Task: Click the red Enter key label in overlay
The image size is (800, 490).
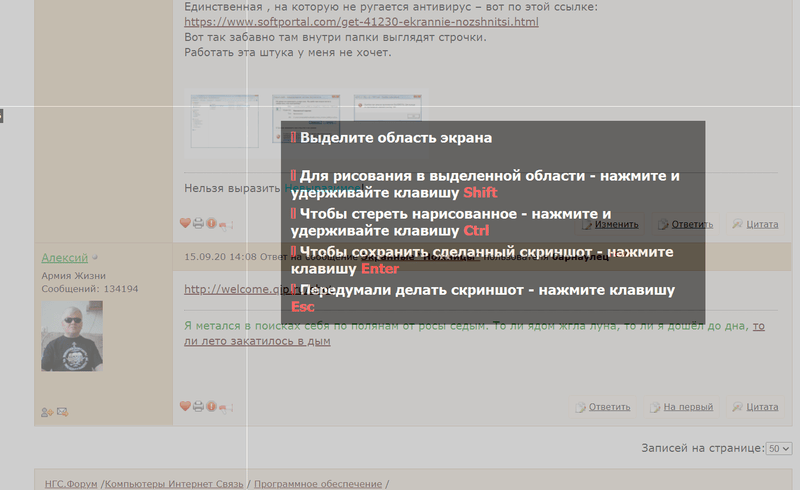Action: point(380,268)
